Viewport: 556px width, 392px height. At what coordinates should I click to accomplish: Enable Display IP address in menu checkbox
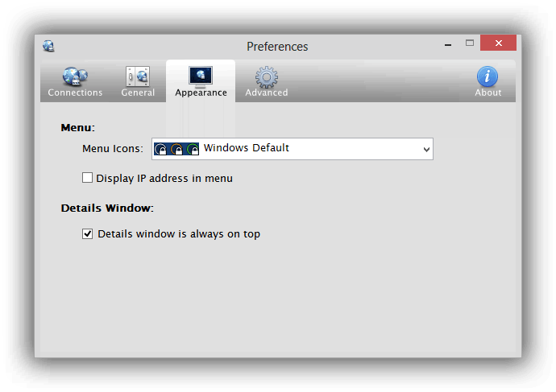87,177
